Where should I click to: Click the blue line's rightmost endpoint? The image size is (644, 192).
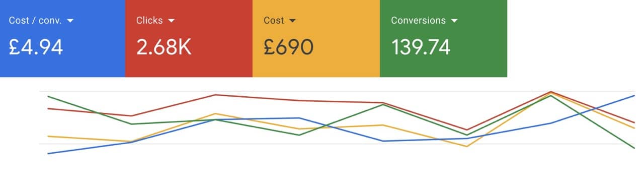point(634,95)
